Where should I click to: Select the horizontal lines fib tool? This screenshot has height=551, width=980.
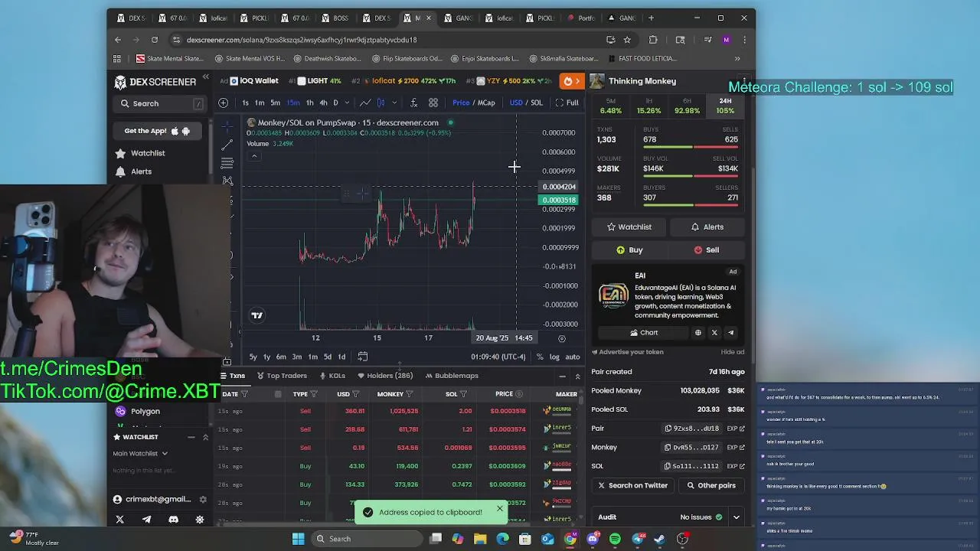coord(227,163)
